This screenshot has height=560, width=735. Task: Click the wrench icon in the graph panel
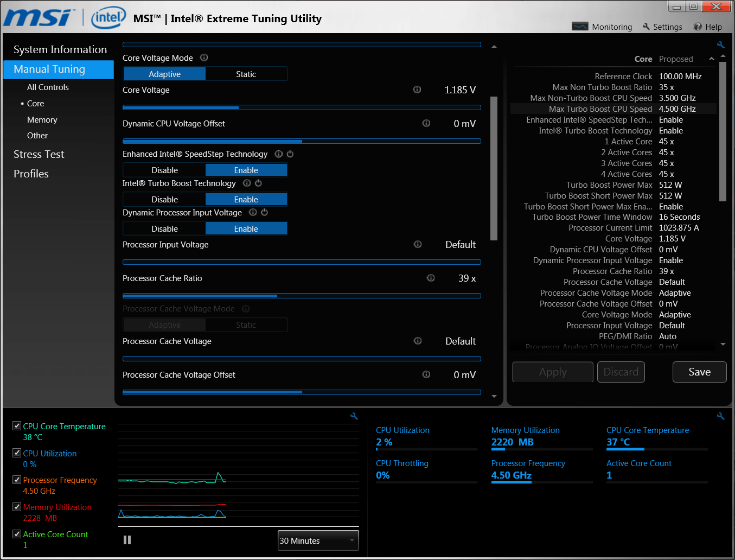pos(354,416)
